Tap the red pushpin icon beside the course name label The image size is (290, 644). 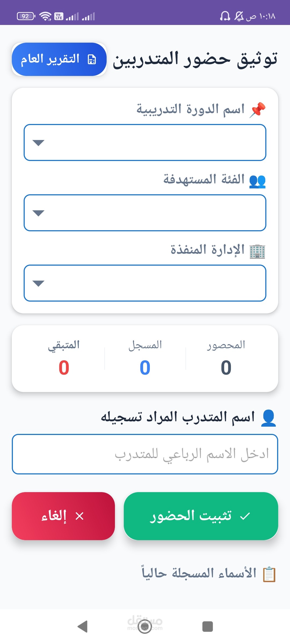click(258, 110)
